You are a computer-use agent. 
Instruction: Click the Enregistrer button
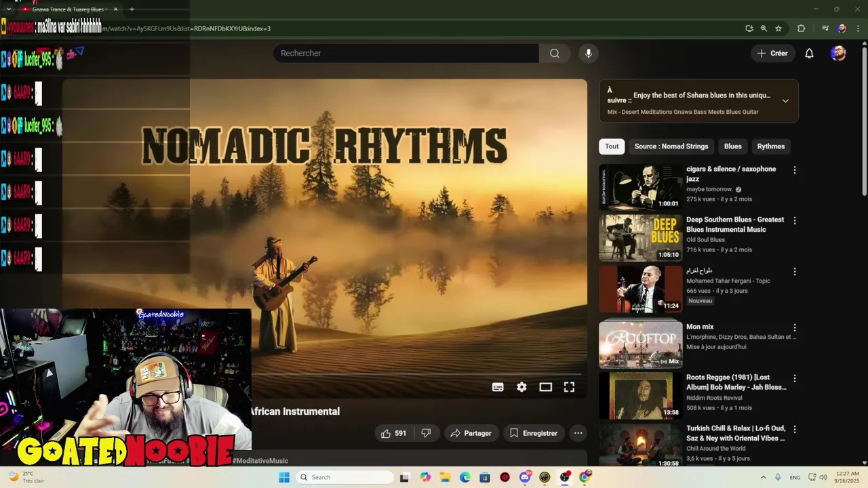coord(534,433)
